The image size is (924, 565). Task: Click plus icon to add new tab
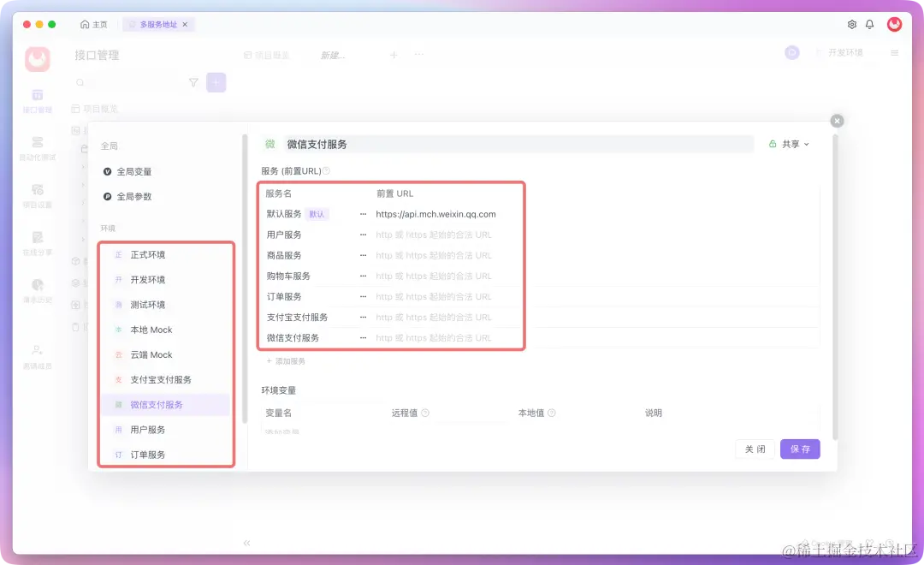(x=394, y=55)
